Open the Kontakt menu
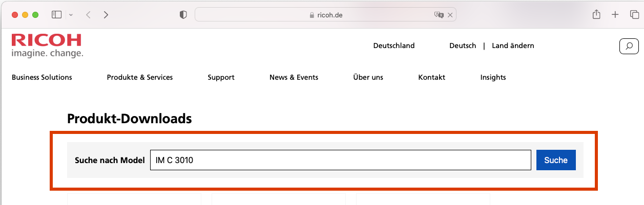The width and height of the screenshot is (644, 205). click(432, 77)
